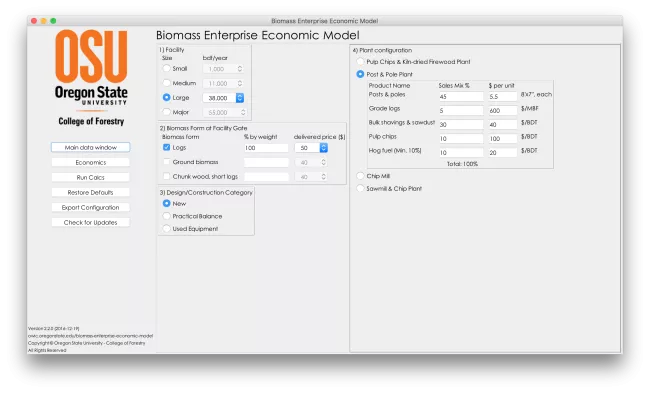Click Hog fuel $ per unit field
This screenshot has width=650, height=393.
502,153
